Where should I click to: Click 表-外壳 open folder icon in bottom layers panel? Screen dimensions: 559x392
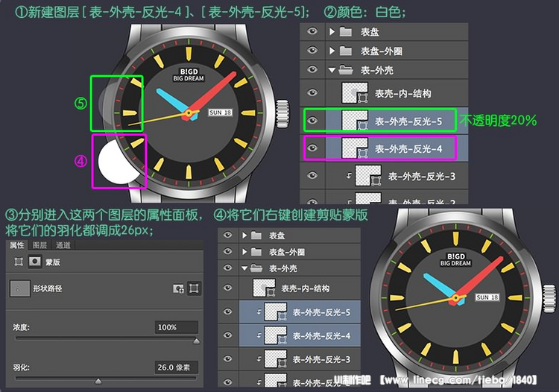256,268
